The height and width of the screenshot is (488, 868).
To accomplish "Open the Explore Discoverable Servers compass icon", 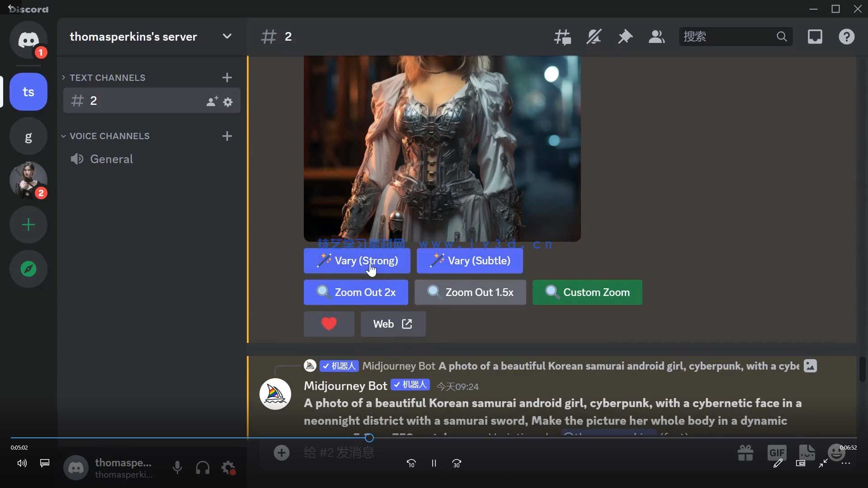I will point(28,269).
